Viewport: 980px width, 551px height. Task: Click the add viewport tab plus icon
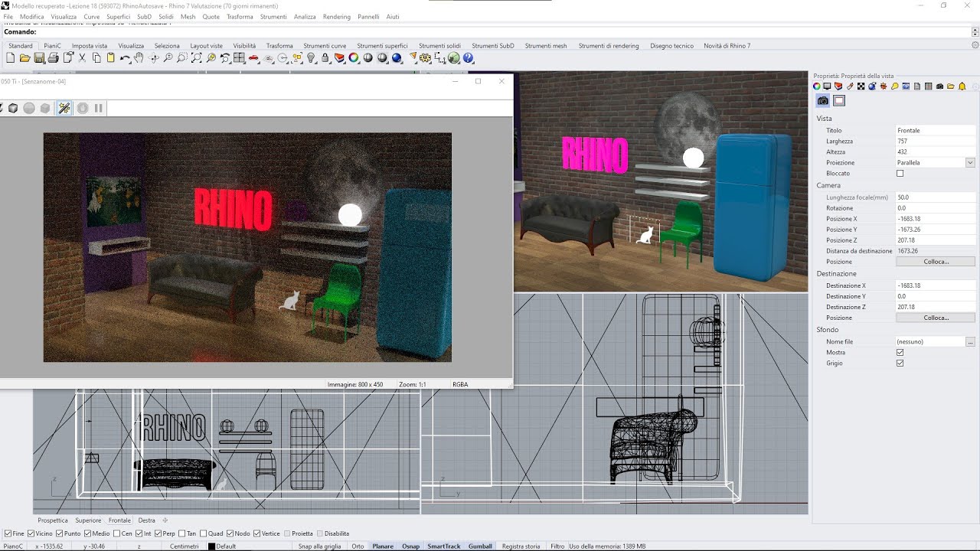165,520
